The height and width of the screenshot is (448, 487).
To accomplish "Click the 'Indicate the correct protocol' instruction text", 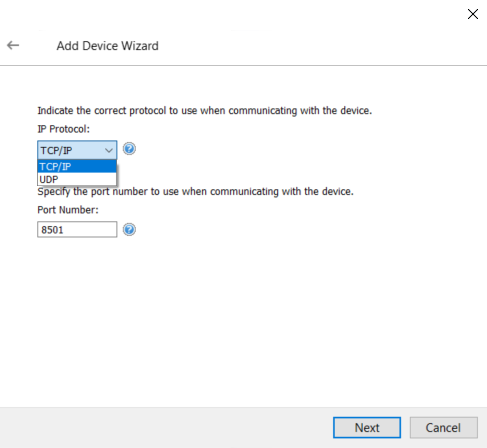I will (x=204, y=110).
